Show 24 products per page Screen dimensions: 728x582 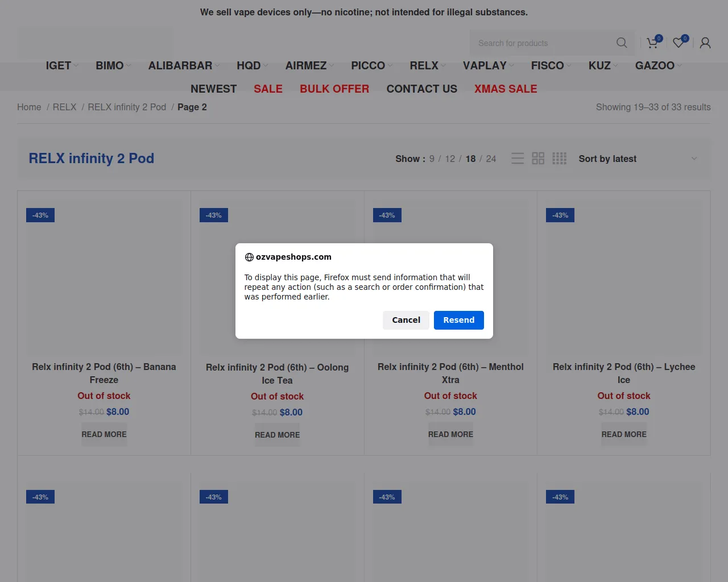pyautogui.click(x=491, y=159)
